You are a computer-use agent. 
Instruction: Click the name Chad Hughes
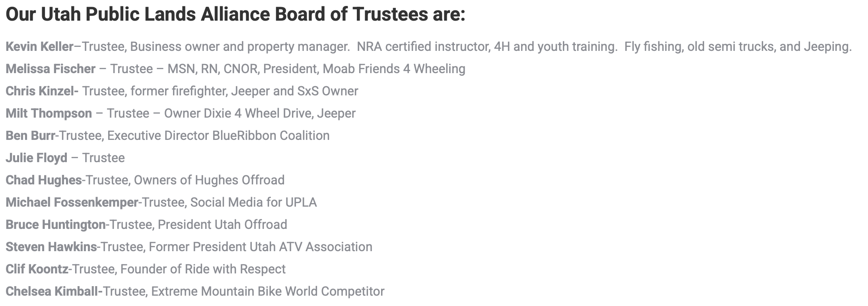click(43, 180)
